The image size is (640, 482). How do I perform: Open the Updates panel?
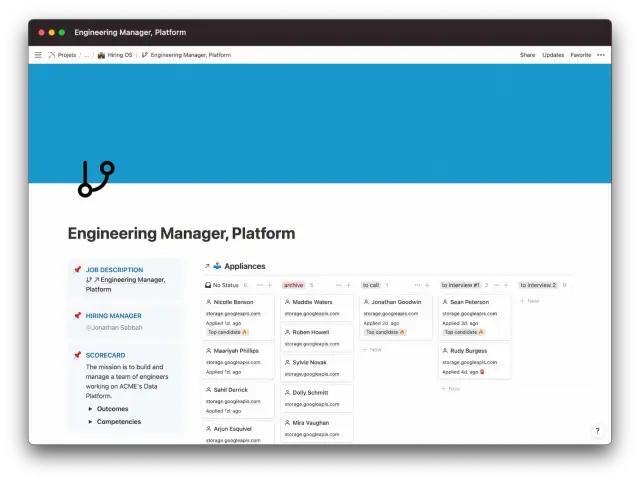553,55
